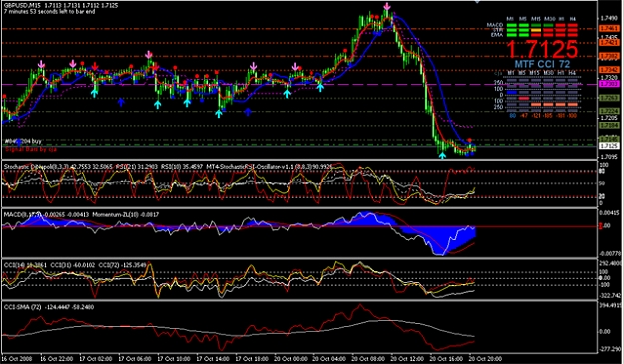This screenshot has height=364, width=624.
Task: Click the blue arrow beside the buy order label
Action: coord(19,142)
